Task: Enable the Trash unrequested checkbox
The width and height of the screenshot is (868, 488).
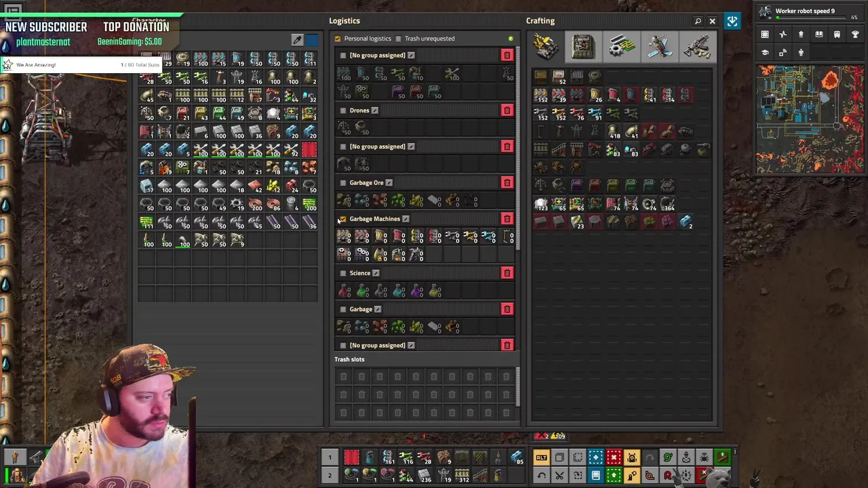Action: pyautogui.click(x=398, y=39)
